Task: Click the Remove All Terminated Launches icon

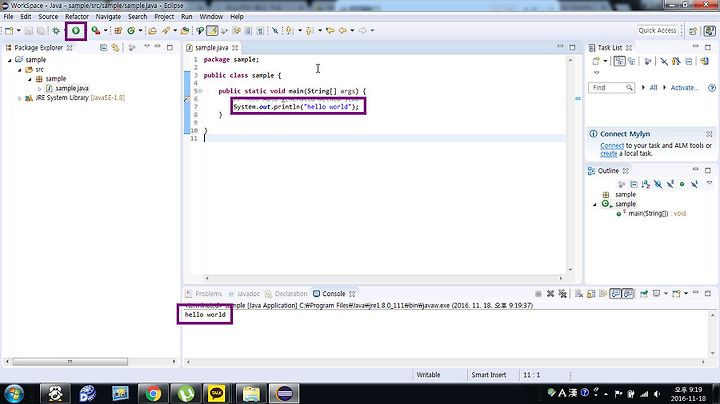Action: coord(562,294)
